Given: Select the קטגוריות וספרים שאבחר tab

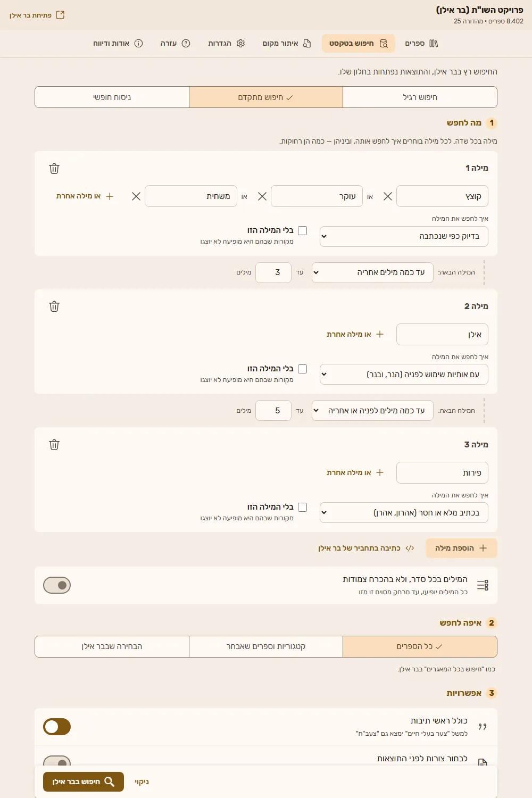Looking at the screenshot, I should tap(266, 646).
